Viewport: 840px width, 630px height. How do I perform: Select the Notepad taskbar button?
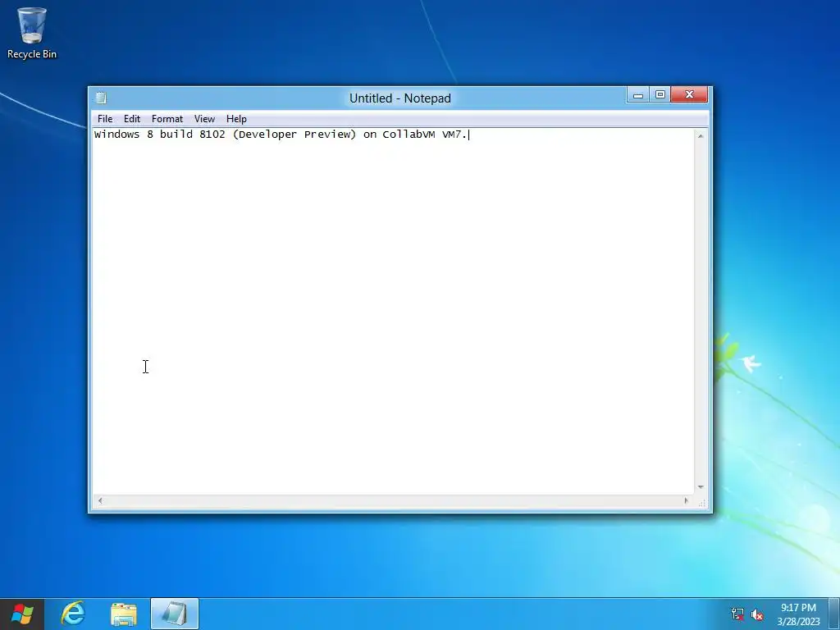(175, 614)
